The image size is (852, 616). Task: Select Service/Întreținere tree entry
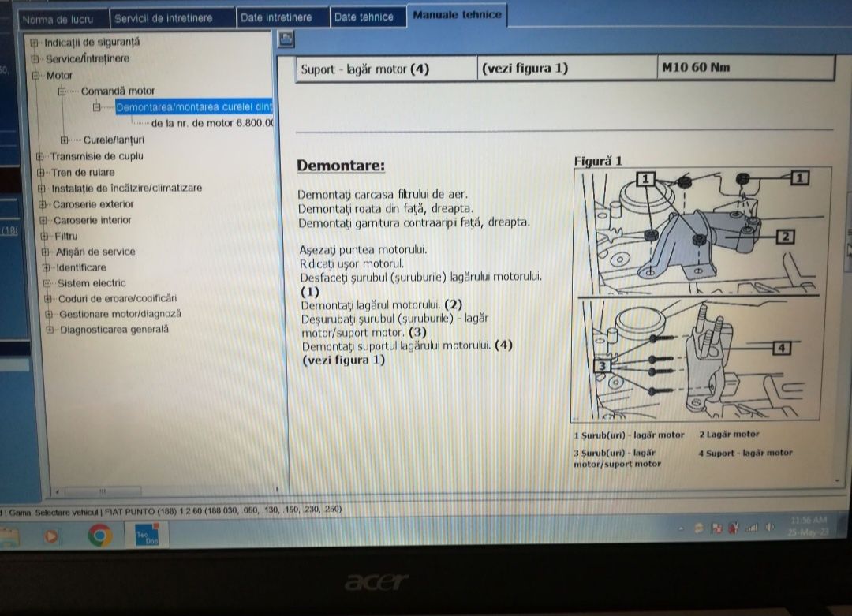[88, 58]
